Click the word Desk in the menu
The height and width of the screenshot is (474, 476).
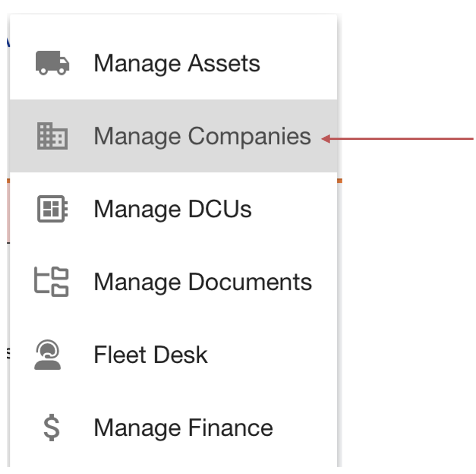click(180, 355)
